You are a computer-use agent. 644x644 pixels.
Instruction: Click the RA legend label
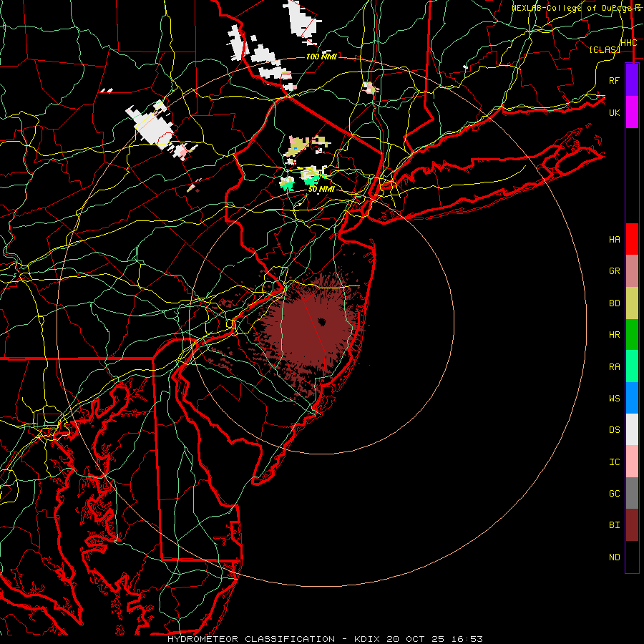click(x=614, y=367)
